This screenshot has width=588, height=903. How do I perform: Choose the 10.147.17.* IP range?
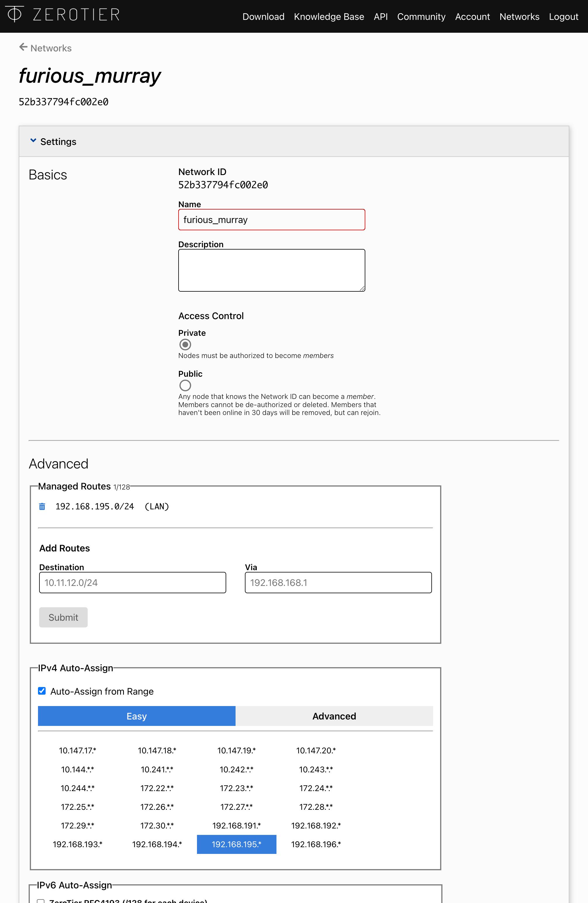[77, 750]
